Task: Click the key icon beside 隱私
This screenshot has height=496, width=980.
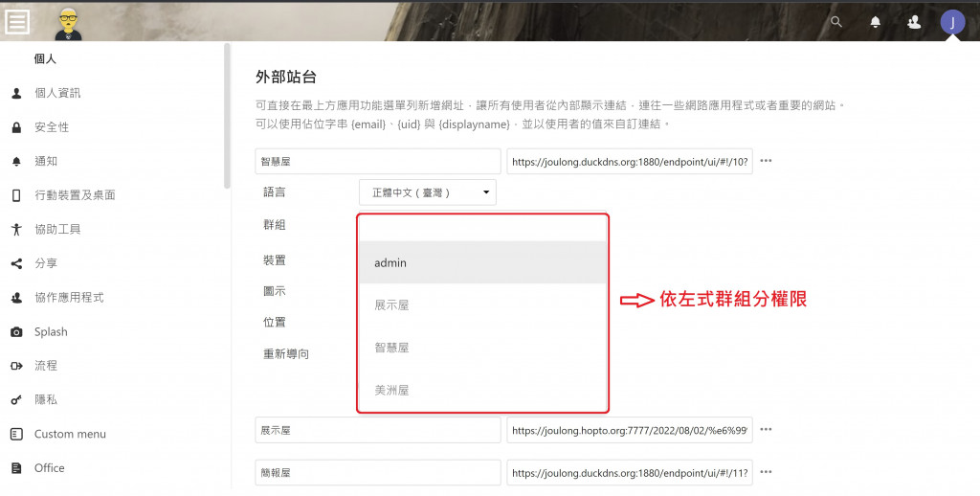Action: (x=17, y=399)
